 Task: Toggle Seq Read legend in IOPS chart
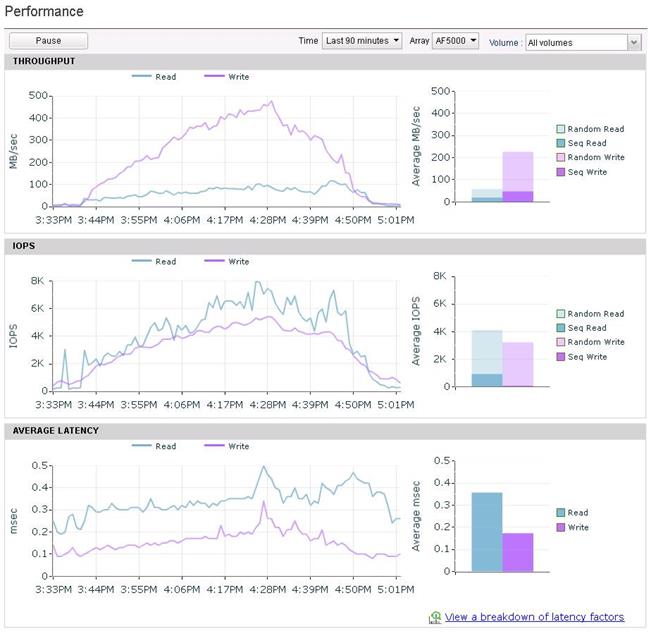pyautogui.click(x=581, y=328)
